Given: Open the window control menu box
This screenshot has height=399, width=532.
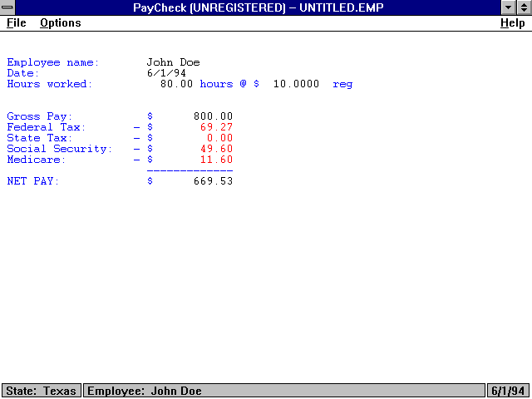Looking at the screenshot, I should 7,7.
